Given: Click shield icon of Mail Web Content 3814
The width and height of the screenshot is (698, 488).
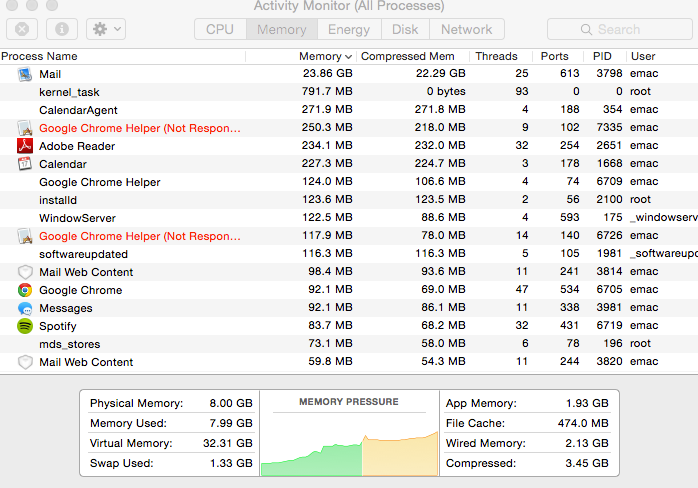Looking at the screenshot, I should click(x=25, y=272).
